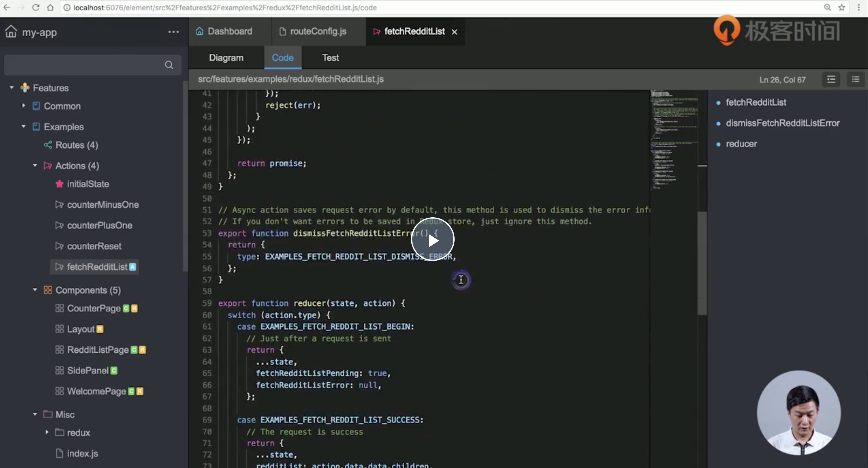Bookmark page with star icon
This screenshot has width=868, height=468.
tap(842, 7)
